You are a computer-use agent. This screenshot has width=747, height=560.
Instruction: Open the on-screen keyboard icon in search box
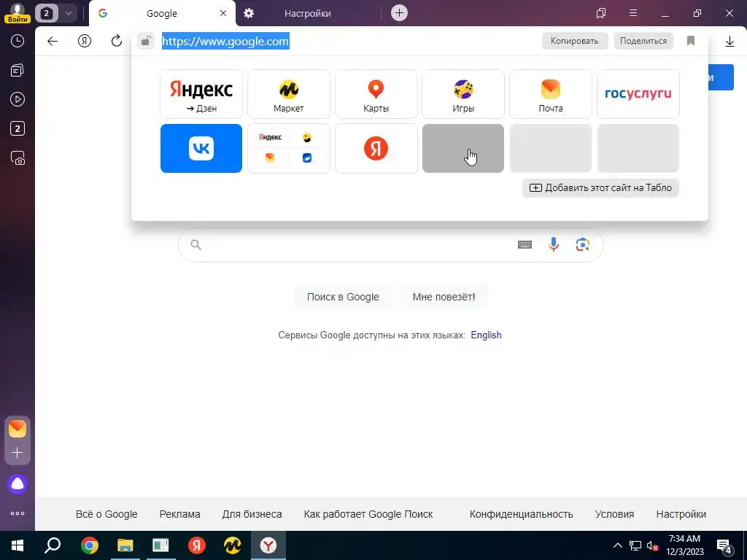click(x=525, y=245)
